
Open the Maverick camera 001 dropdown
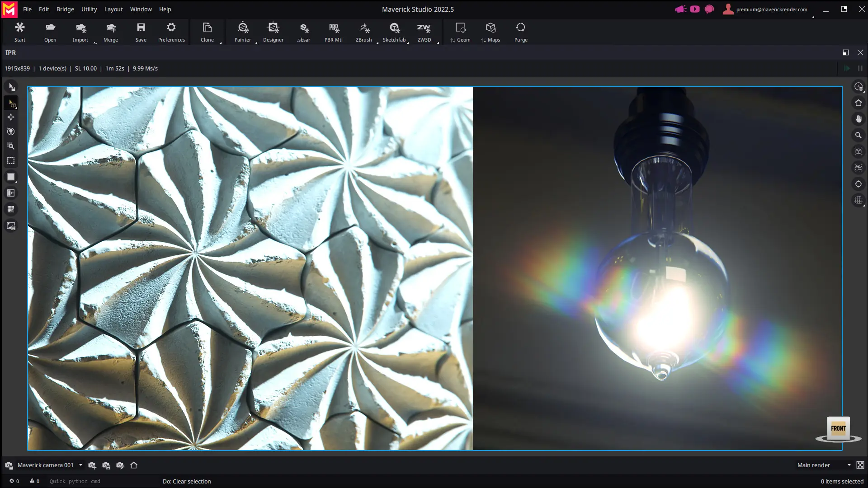tap(80, 465)
